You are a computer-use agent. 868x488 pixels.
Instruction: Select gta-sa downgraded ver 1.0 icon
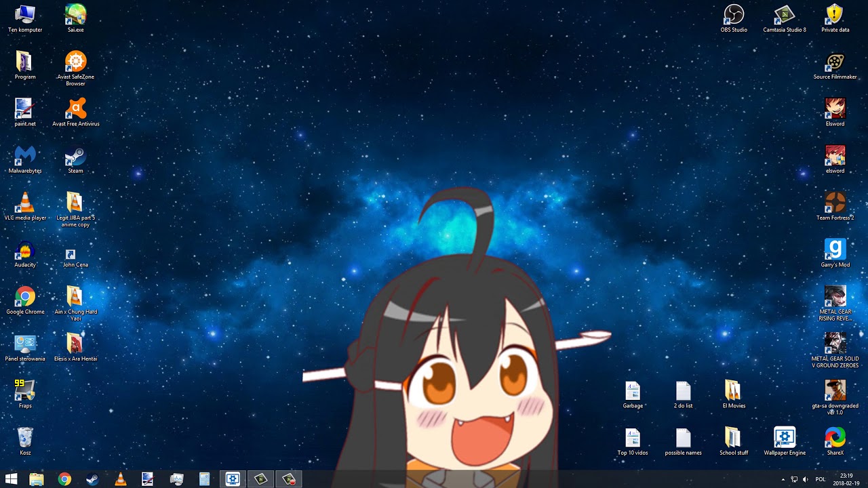click(x=835, y=397)
